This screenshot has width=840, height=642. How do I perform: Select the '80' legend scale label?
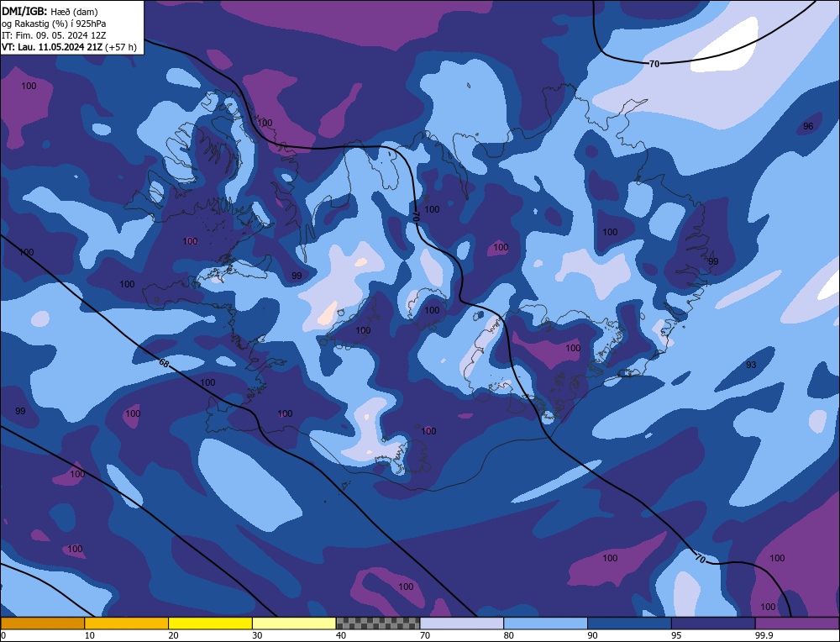click(509, 635)
